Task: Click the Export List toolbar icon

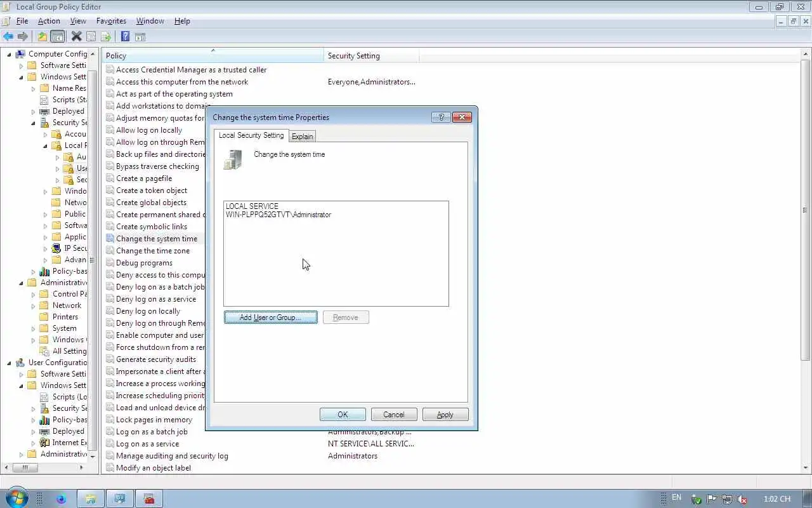Action: tap(106, 37)
